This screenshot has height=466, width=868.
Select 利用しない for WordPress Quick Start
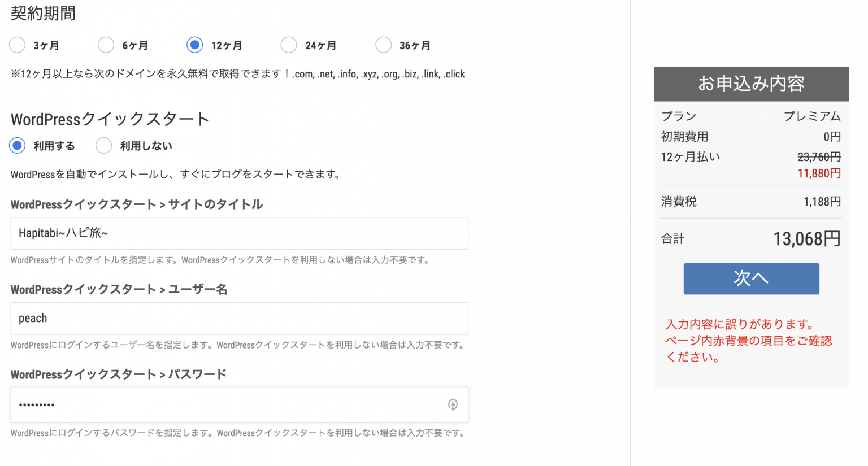(104, 146)
